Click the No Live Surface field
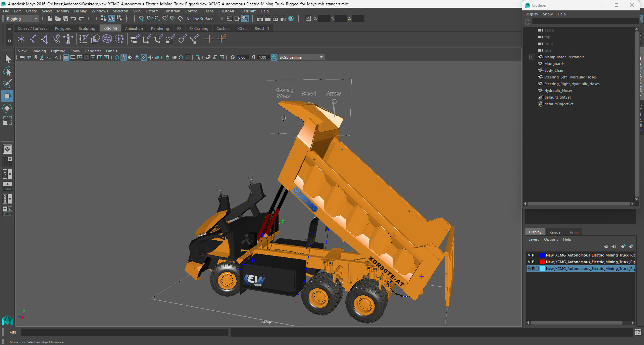Image resolution: width=644 pixels, height=345 pixels. click(201, 19)
